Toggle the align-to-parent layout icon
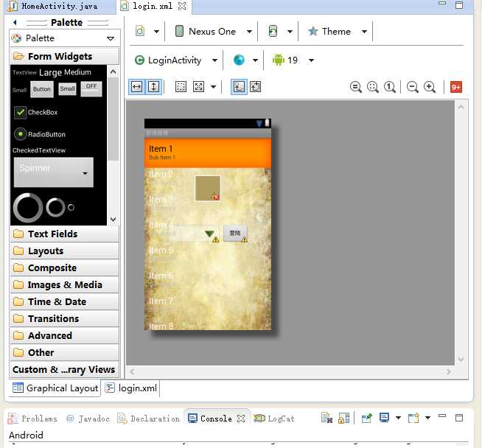This screenshot has height=448, width=482. 239,87
